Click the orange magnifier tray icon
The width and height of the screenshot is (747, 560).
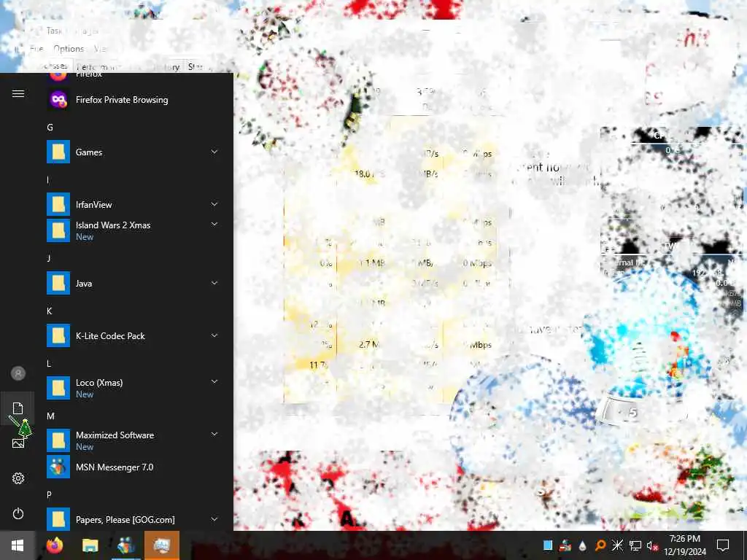[x=600, y=545]
